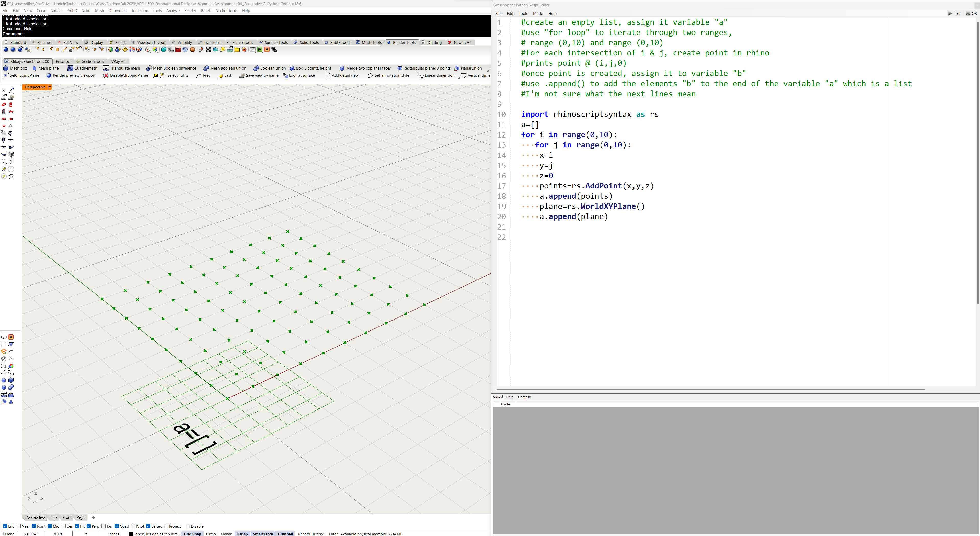Click the Save view by name icon
Image resolution: width=980 pixels, height=536 pixels.
coord(241,75)
